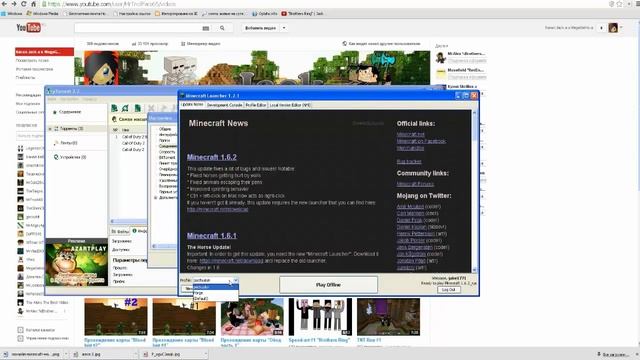Open Jens Bergensten's Twitter link
The image size is (640, 360).
[414, 247]
